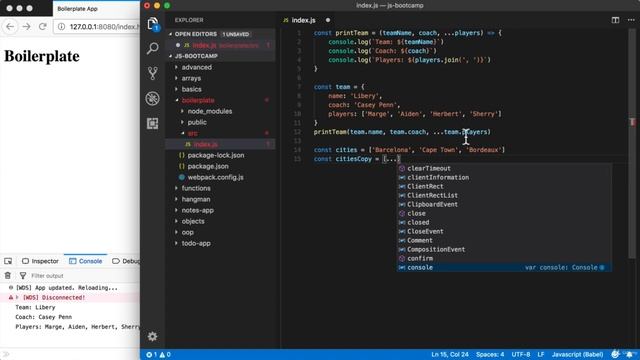The width and height of the screenshot is (640, 360).
Task: Click the filter funnel icon in console
Action: pyautogui.click(x=23, y=276)
